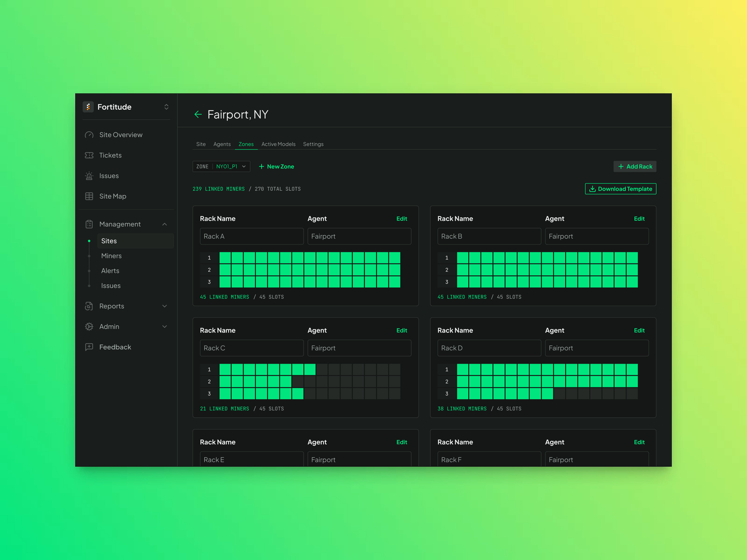This screenshot has height=560, width=747.
Task: Select the Site Overview dashboard icon
Action: 89,135
